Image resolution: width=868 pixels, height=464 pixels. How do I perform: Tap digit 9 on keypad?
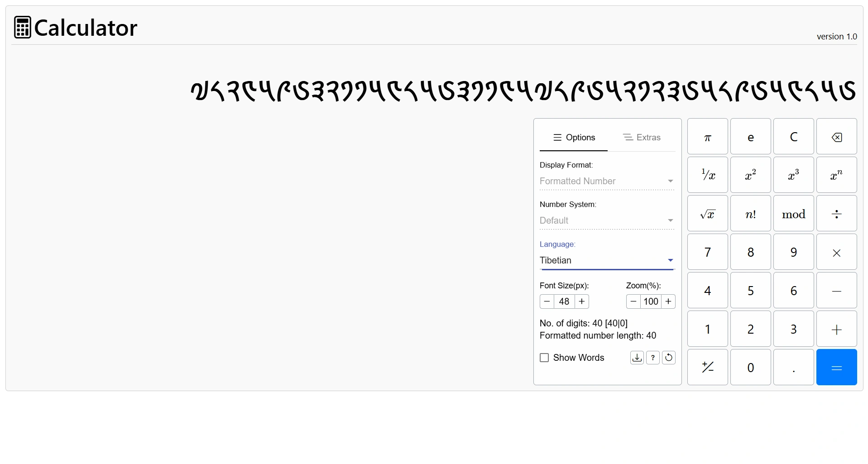[793, 252]
